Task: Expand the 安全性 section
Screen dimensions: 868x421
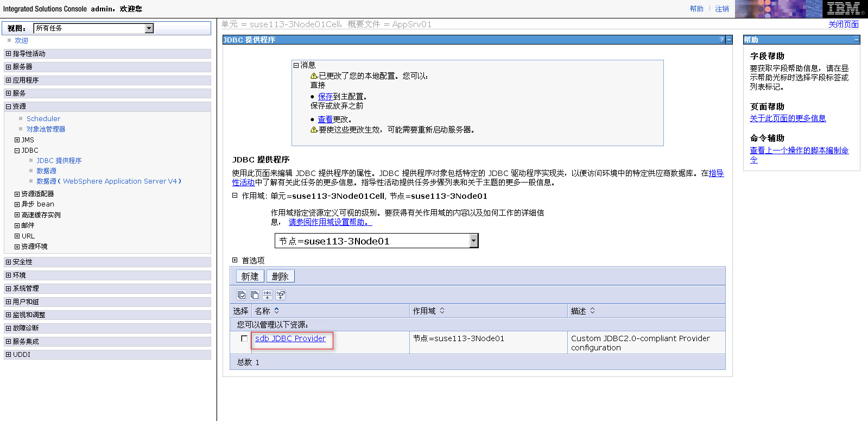Action: pos(8,262)
